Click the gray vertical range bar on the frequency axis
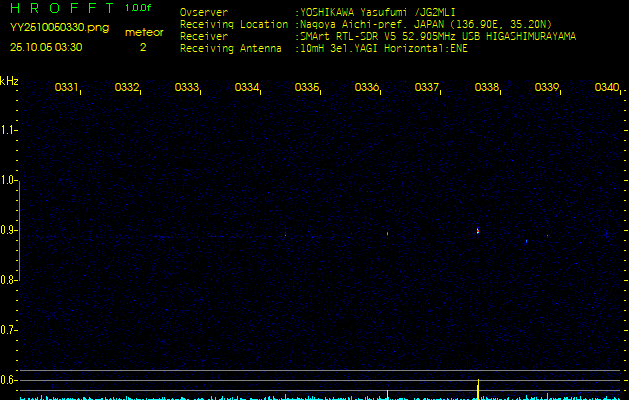Viewport: 629px width, 400px height. click(x=19, y=230)
